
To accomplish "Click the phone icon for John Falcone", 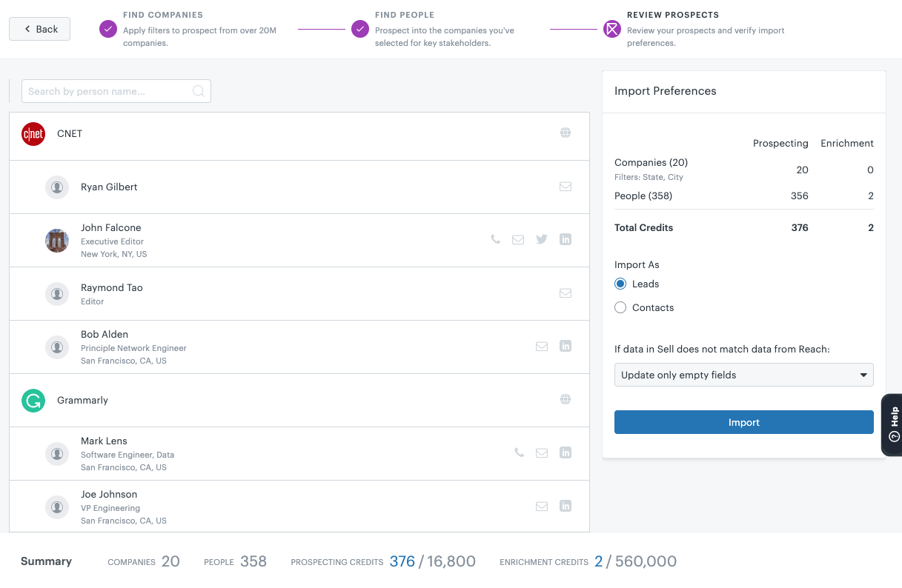I will point(495,240).
